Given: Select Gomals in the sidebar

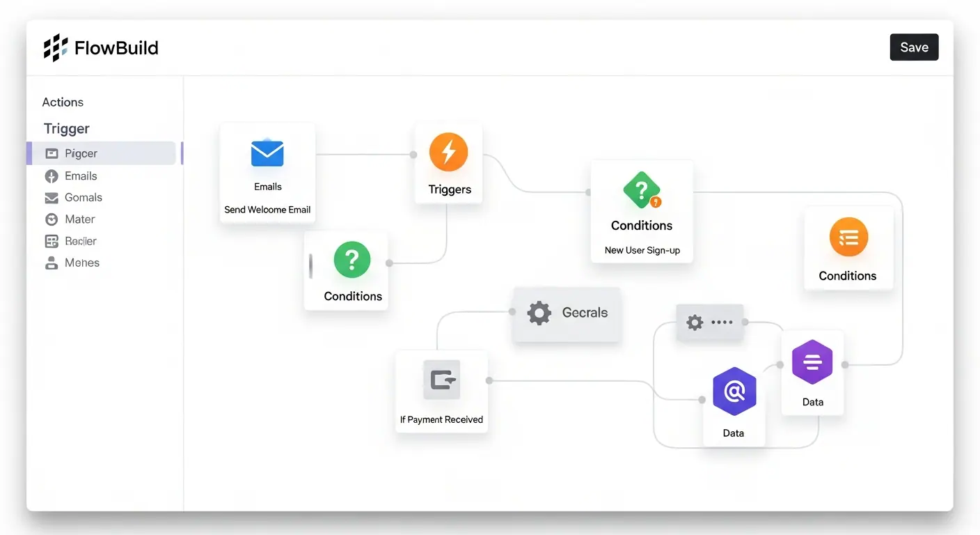Looking at the screenshot, I should click(x=81, y=197).
